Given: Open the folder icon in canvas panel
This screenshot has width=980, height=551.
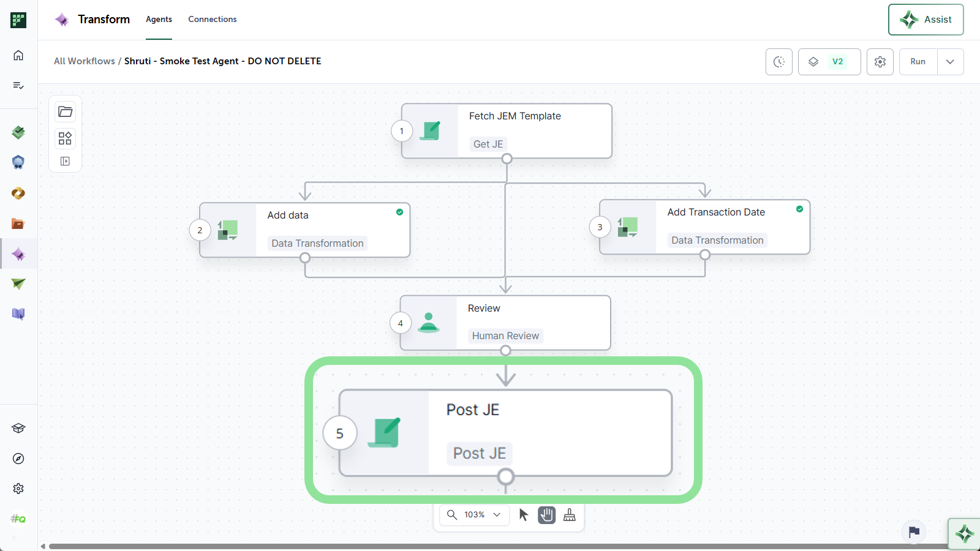Looking at the screenshot, I should (66, 111).
